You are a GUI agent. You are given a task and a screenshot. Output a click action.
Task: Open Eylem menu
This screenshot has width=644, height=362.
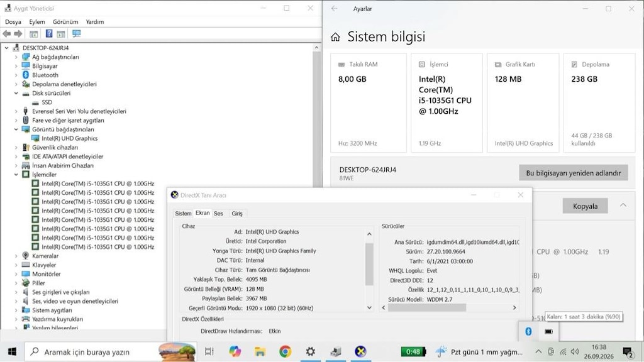37,22
